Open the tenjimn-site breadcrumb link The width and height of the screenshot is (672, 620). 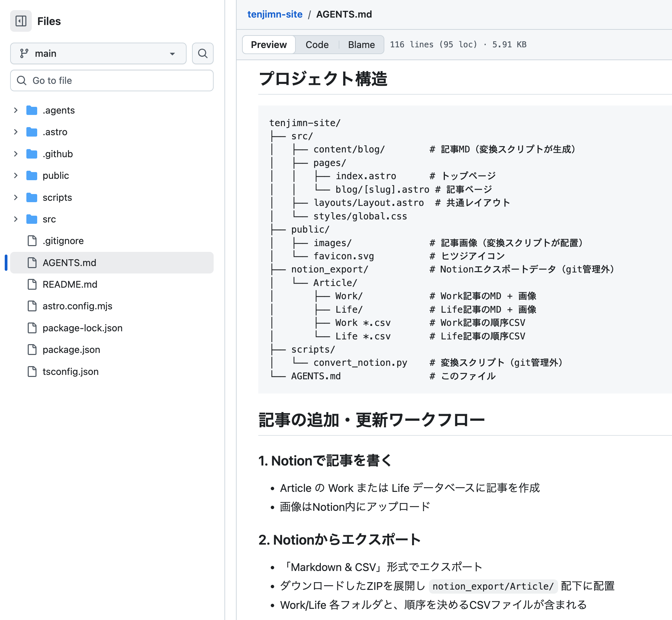pos(275,14)
